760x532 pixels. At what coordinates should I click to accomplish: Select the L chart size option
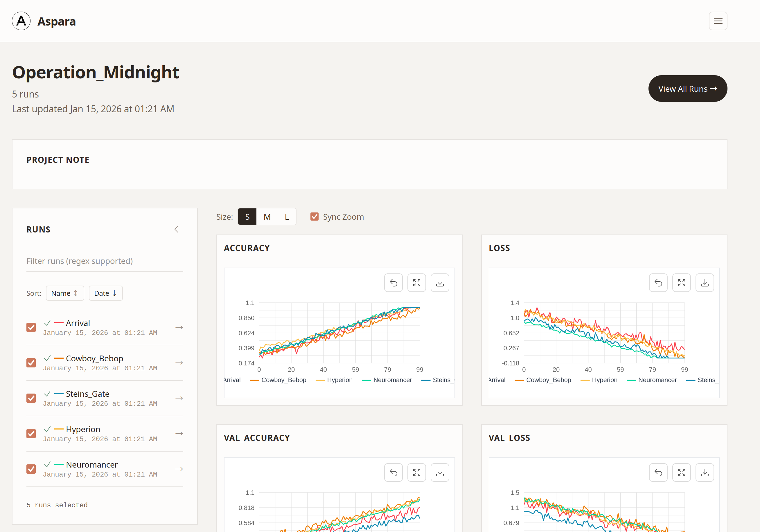pyautogui.click(x=287, y=217)
